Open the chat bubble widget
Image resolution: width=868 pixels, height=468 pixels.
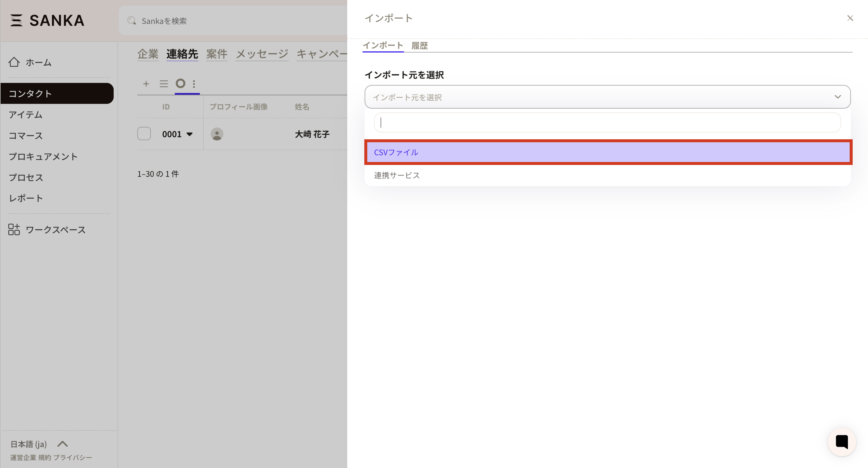click(x=841, y=442)
